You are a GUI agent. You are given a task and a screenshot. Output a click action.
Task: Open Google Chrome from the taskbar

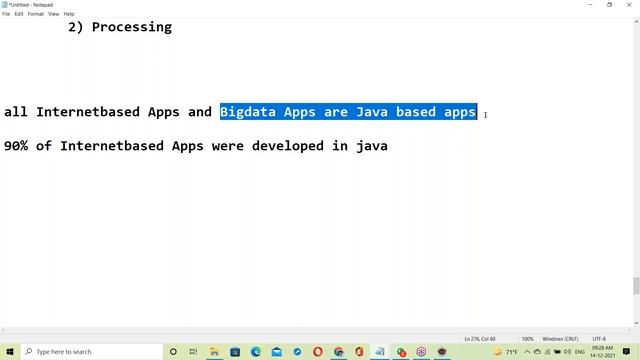click(339, 351)
